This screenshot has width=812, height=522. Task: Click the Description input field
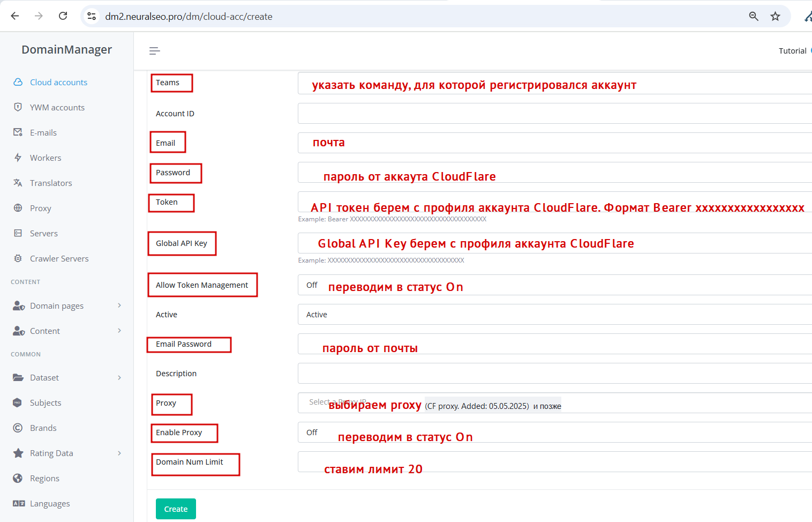click(x=555, y=374)
